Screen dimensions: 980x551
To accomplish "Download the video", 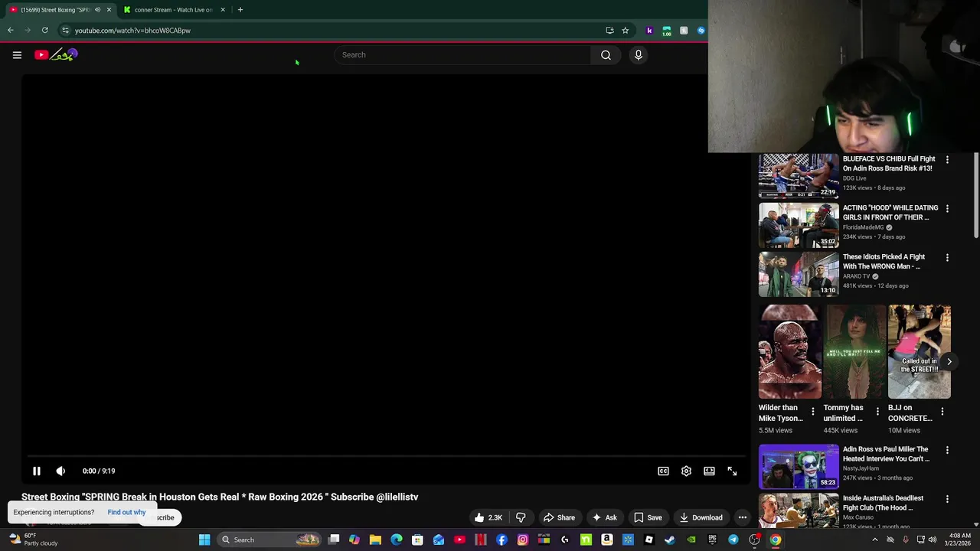I will coord(701,517).
